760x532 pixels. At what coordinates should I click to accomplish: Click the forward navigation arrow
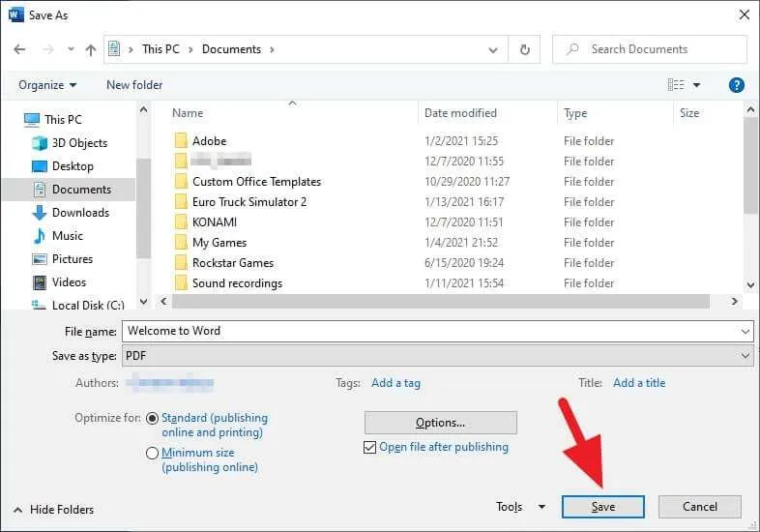tap(48, 49)
